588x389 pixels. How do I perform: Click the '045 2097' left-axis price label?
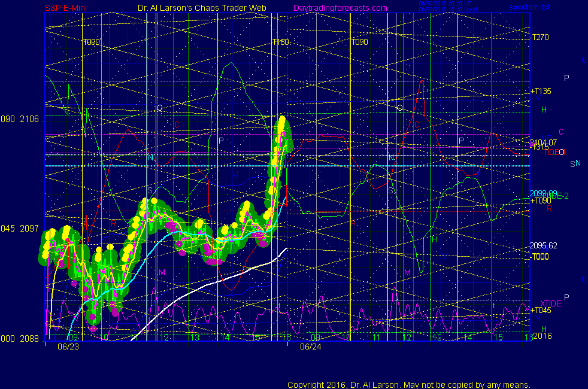coord(20,228)
